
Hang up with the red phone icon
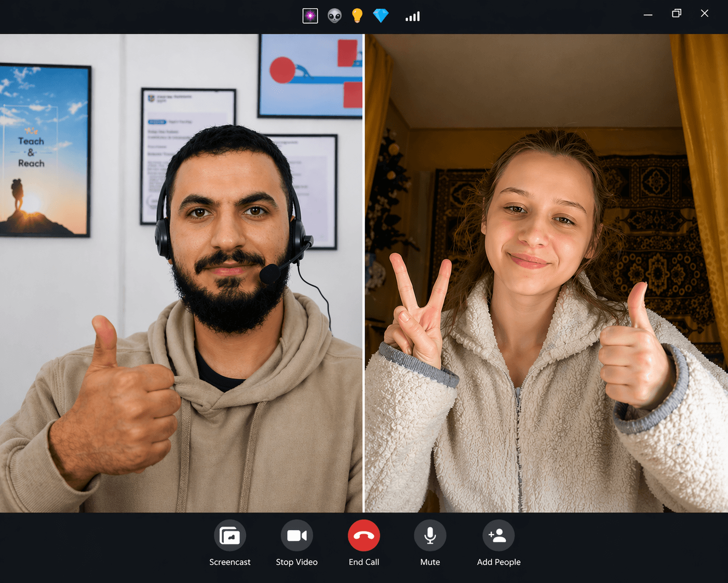click(x=363, y=535)
